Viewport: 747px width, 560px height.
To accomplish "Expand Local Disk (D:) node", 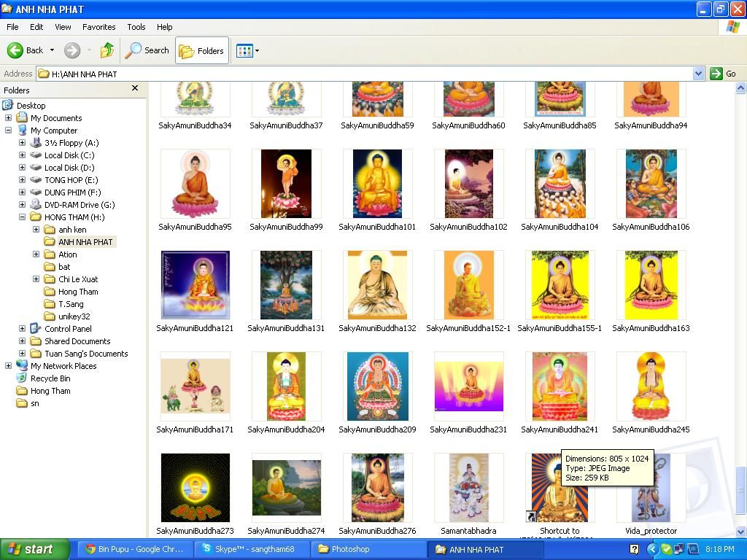I will 22,167.
